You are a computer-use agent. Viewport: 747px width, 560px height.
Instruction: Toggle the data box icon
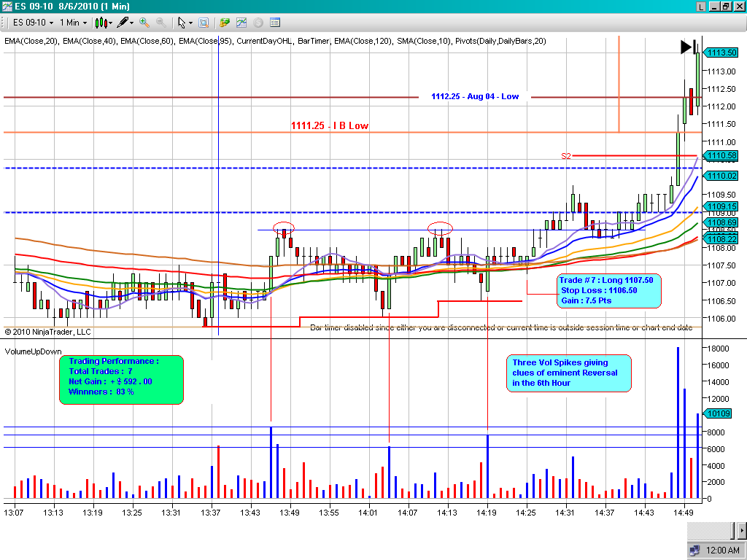[204, 23]
